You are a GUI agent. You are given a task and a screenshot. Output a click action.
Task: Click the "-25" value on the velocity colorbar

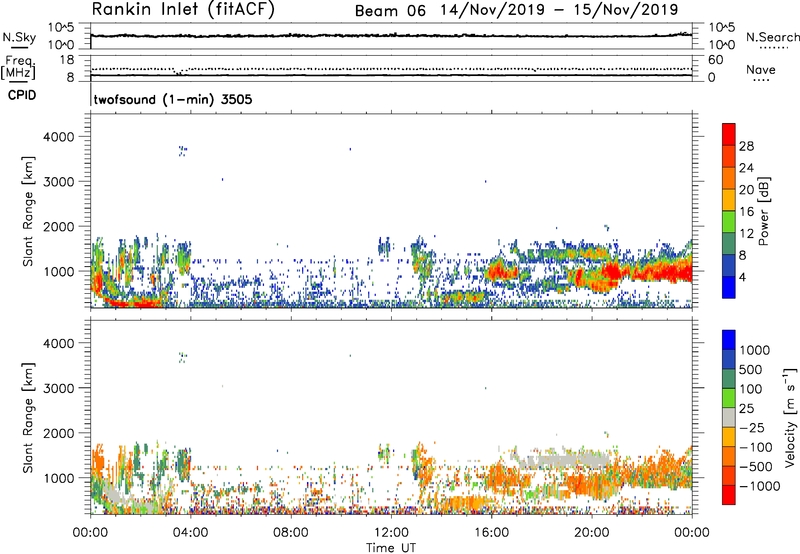click(x=751, y=427)
